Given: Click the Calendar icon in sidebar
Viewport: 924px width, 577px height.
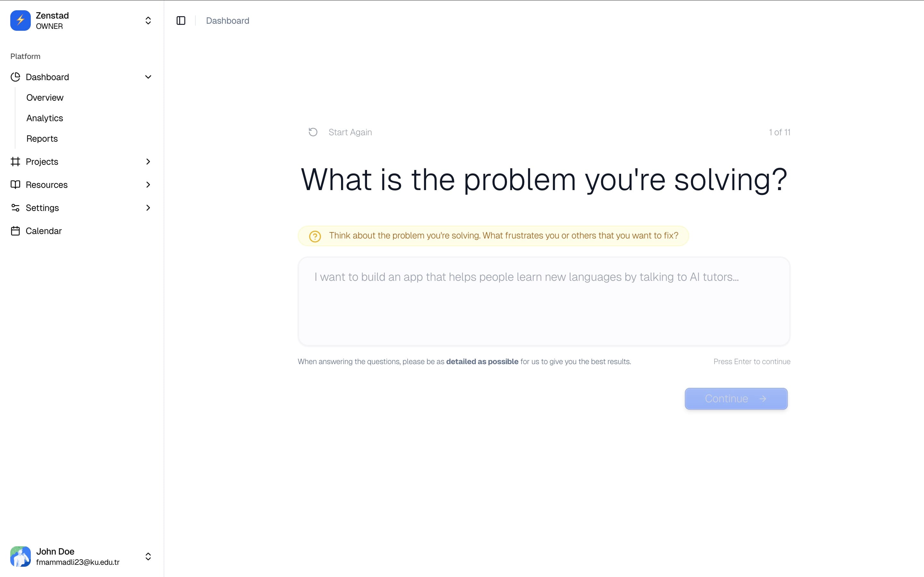Looking at the screenshot, I should [x=15, y=231].
